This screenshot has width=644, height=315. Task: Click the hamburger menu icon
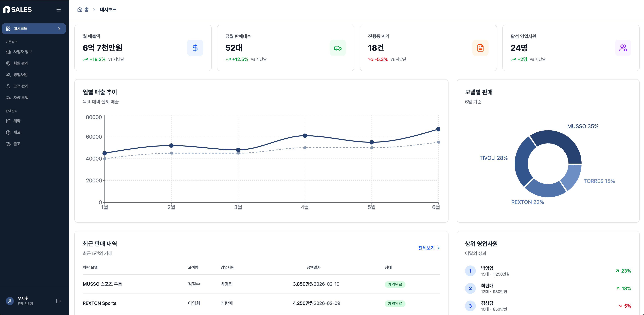coord(59,9)
